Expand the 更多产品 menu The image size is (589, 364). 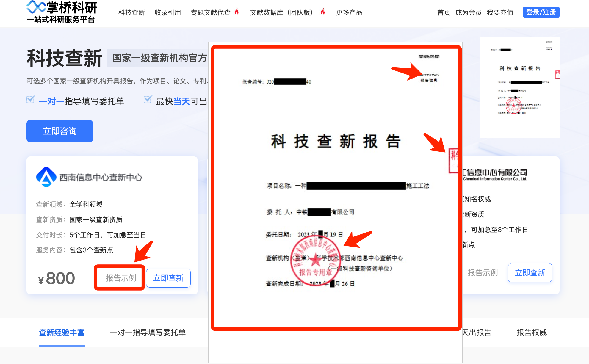(349, 12)
